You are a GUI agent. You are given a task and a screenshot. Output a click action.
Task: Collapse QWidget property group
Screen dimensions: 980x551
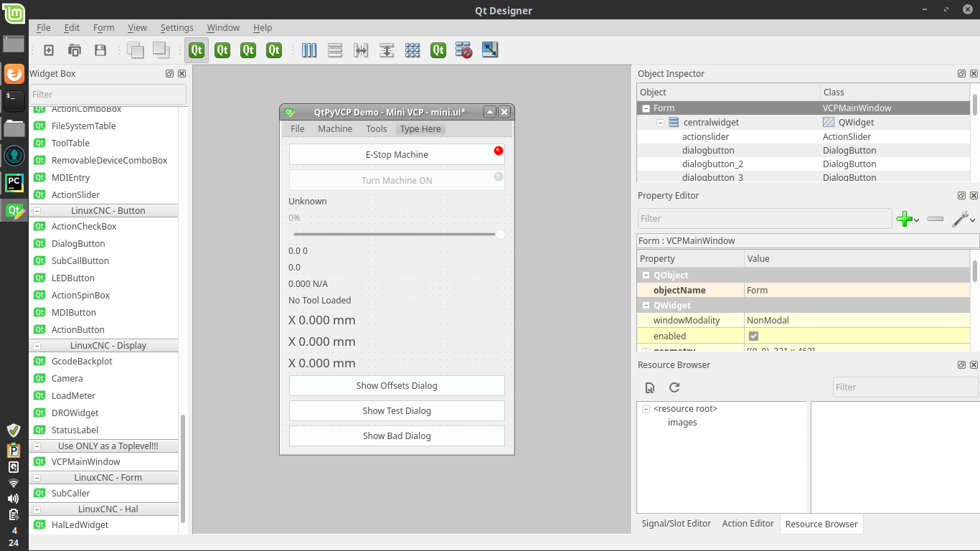point(646,306)
